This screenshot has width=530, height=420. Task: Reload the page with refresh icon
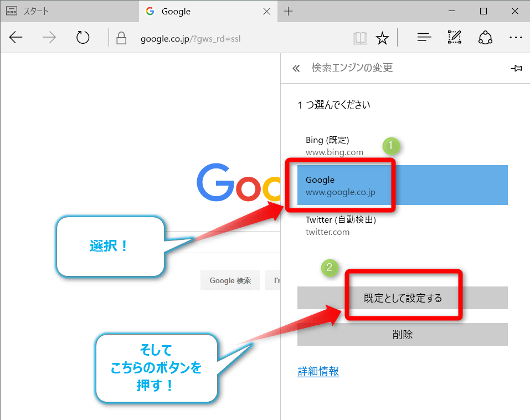83,38
